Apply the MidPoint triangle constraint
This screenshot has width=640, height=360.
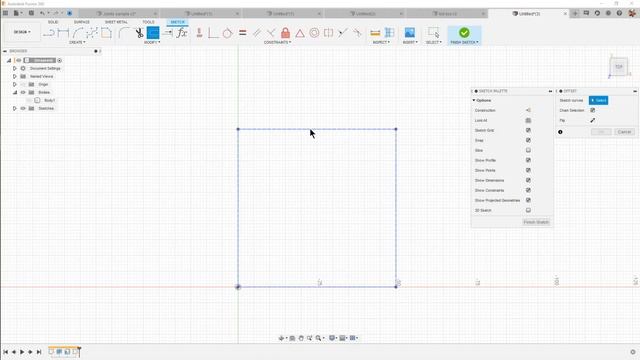pyautogui.click(x=300, y=33)
